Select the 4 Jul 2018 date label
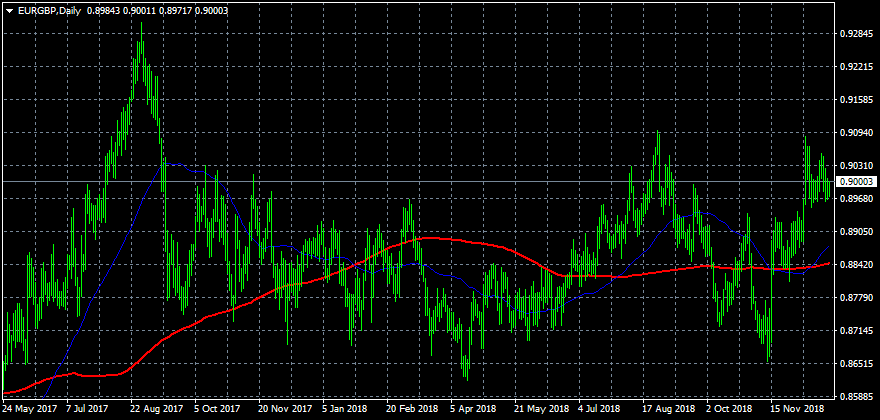The height and width of the screenshot is (420, 880). (x=600, y=409)
